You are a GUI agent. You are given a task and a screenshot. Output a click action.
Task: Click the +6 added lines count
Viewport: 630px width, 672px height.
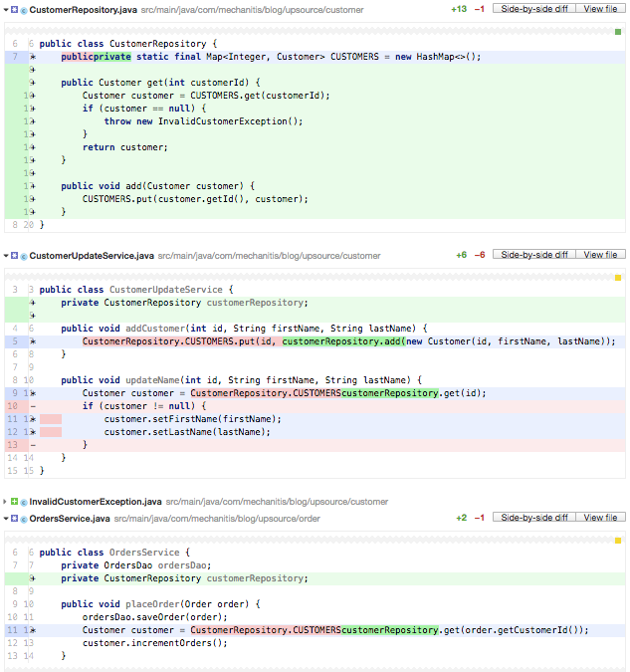click(x=461, y=255)
